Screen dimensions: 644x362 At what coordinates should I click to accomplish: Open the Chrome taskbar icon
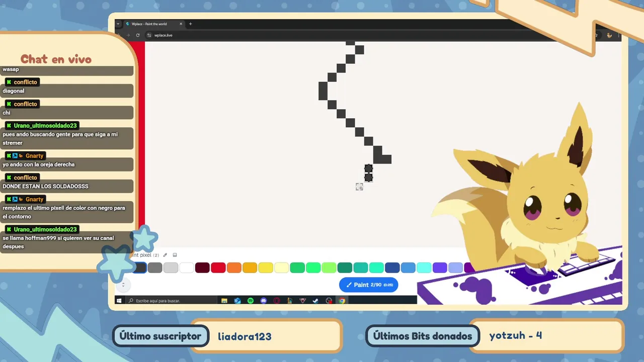coord(342,301)
